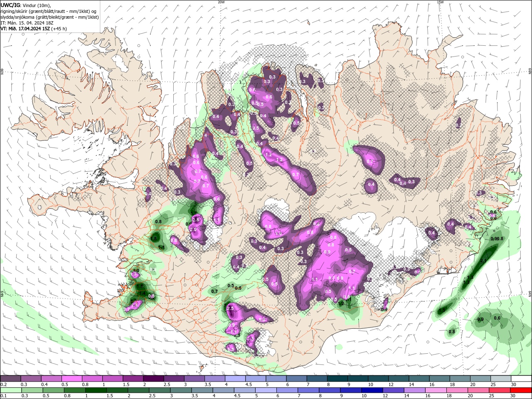Click the bright pink 0.5 sleet/snow legend swatch

tap(72, 379)
